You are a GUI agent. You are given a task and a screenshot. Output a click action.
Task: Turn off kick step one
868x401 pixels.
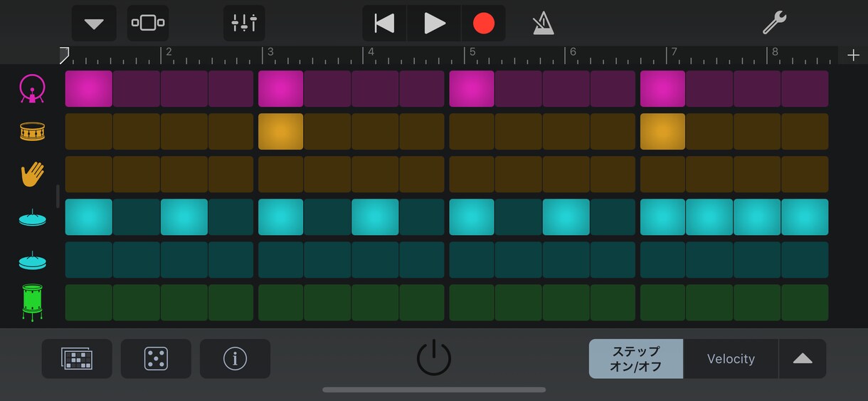click(x=89, y=88)
